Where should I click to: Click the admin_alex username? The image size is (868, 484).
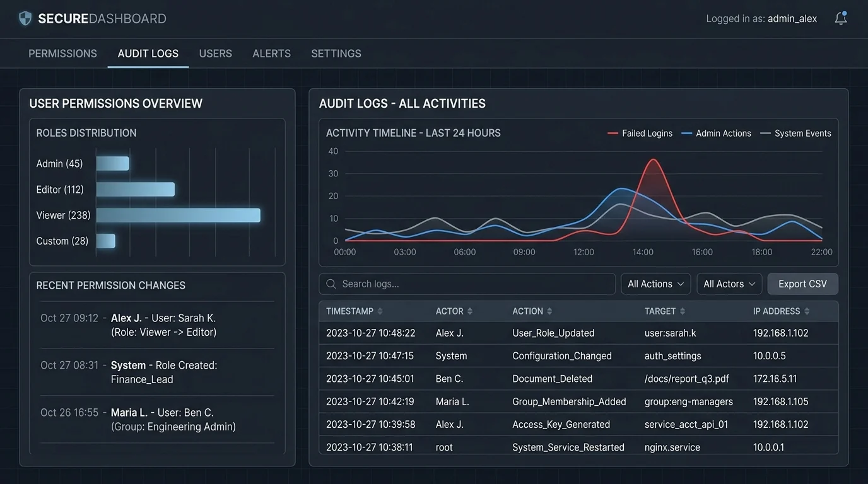click(x=792, y=19)
